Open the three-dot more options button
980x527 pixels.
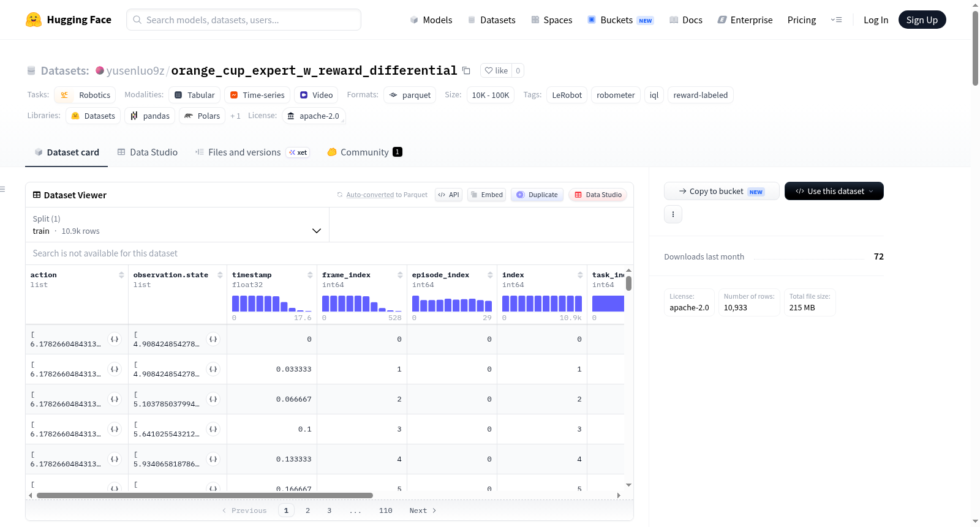pos(673,214)
